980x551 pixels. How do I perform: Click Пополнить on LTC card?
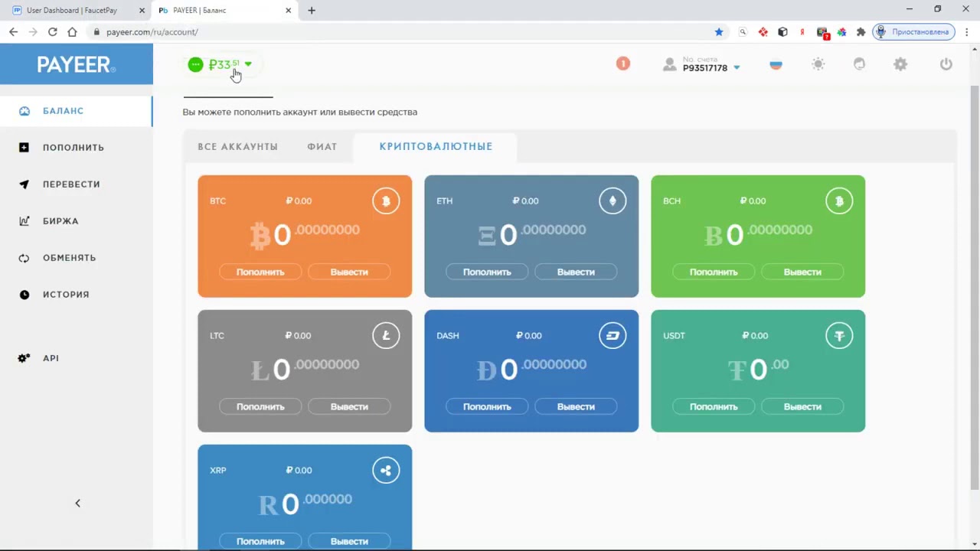coord(260,406)
